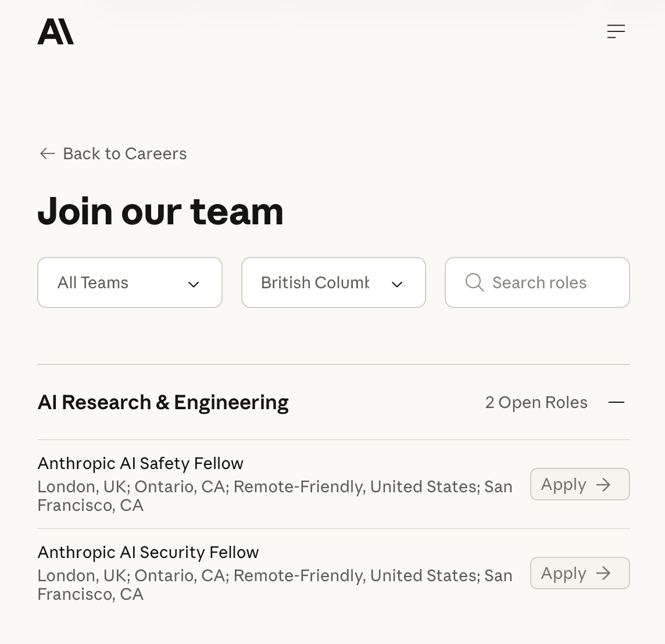Viewport: 665px width, 644px height.
Task: Click the magnifying glass search icon
Action: click(x=474, y=282)
